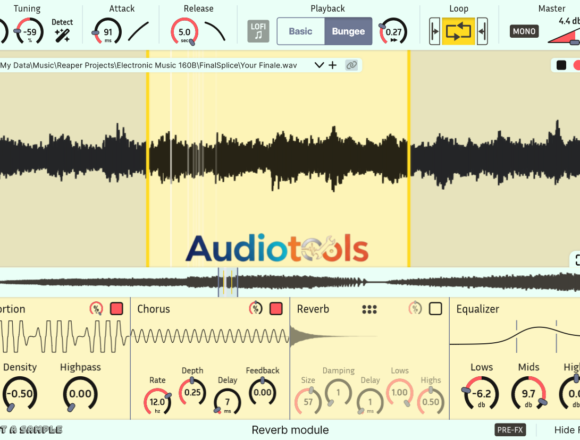Click the loop end marker button

[482, 31]
